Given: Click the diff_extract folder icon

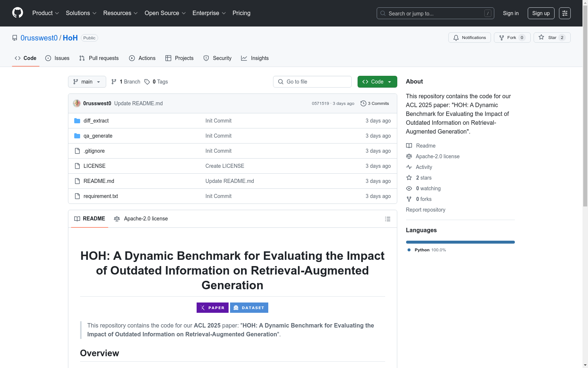Looking at the screenshot, I should click(x=77, y=121).
